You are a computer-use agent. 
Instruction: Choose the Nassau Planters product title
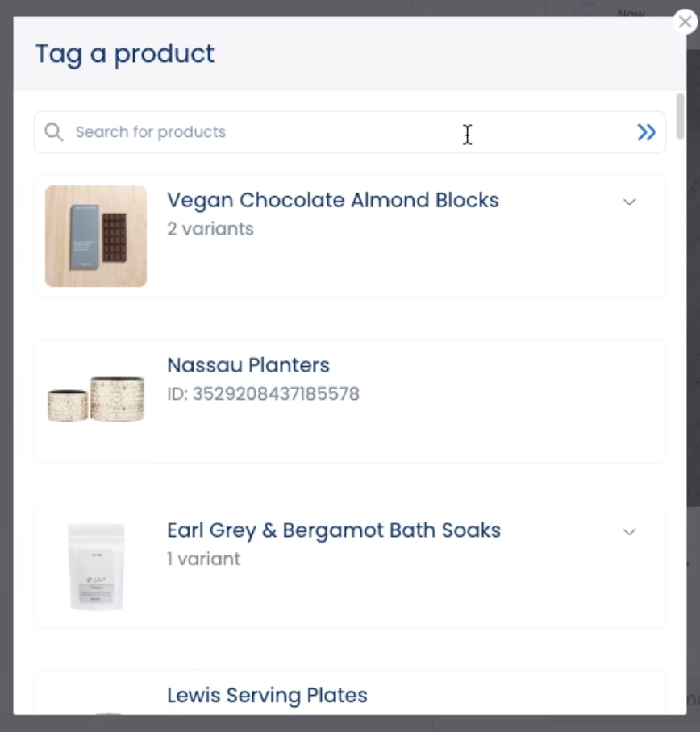coord(248,365)
